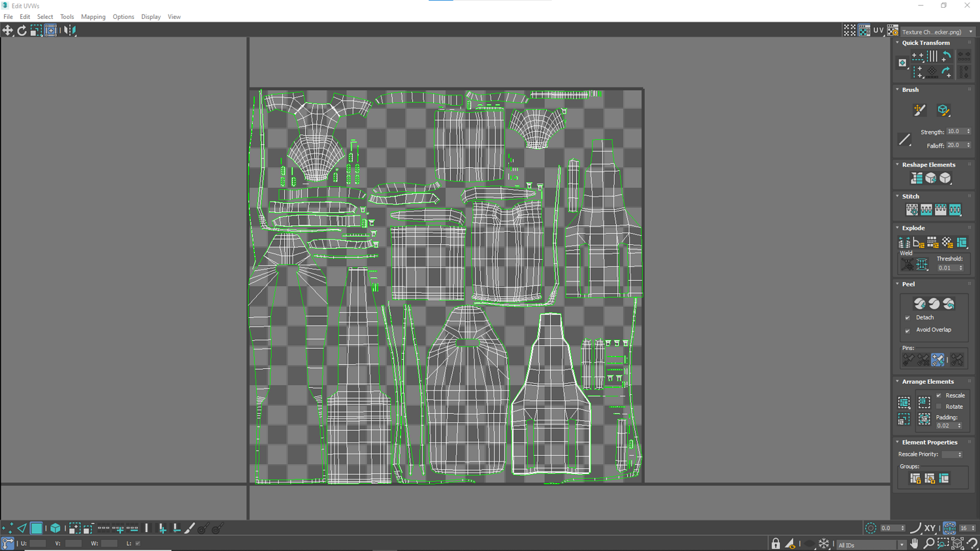Click the Pin Selected icon under Pins
The width and height of the screenshot is (980, 551).
(908, 360)
